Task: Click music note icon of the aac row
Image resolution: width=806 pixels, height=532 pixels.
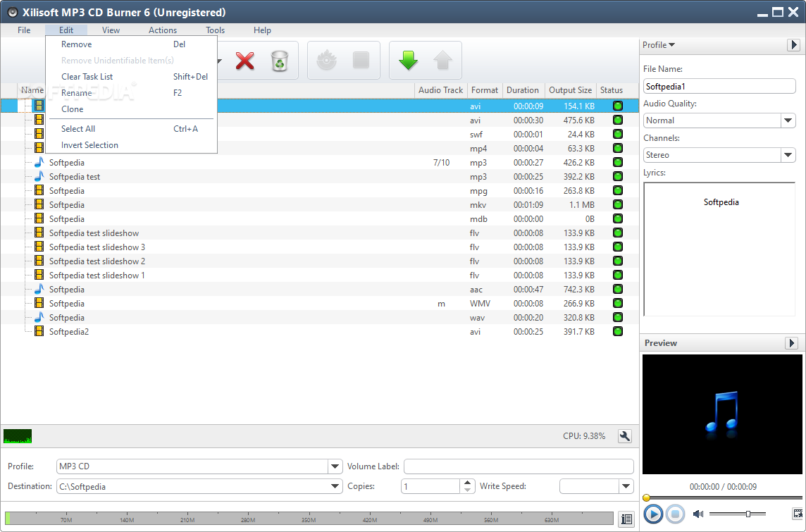Action: click(39, 289)
